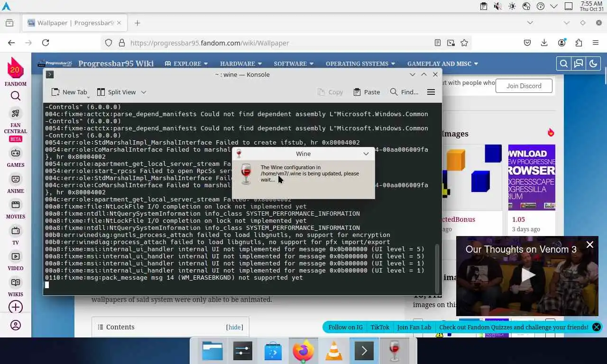Open system settings from dock
Image resolution: width=607 pixels, height=364 pixels.
243,351
